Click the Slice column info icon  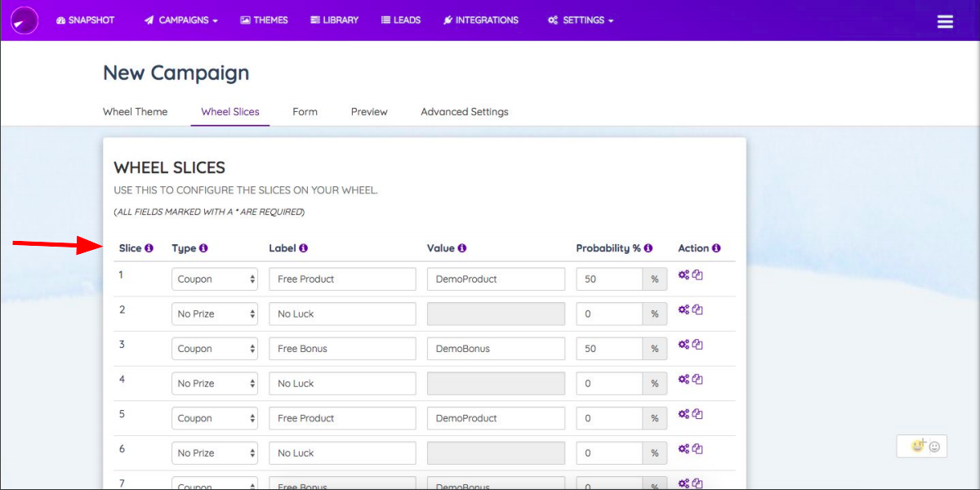click(x=149, y=248)
